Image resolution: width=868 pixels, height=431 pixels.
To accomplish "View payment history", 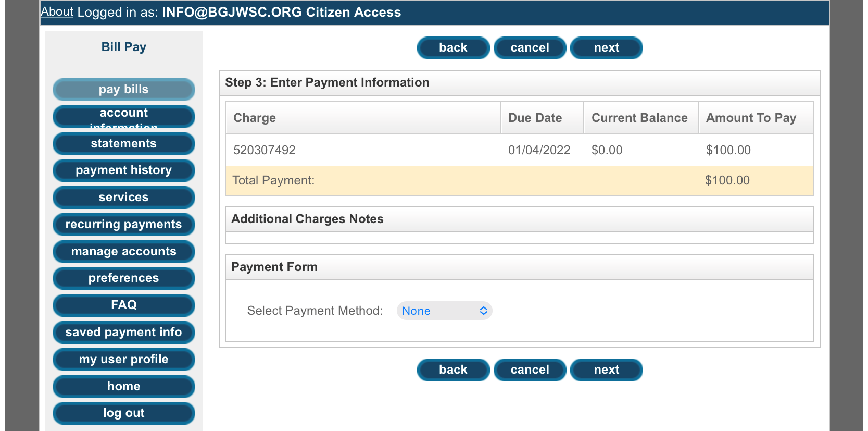I will [x=124, y=170].
